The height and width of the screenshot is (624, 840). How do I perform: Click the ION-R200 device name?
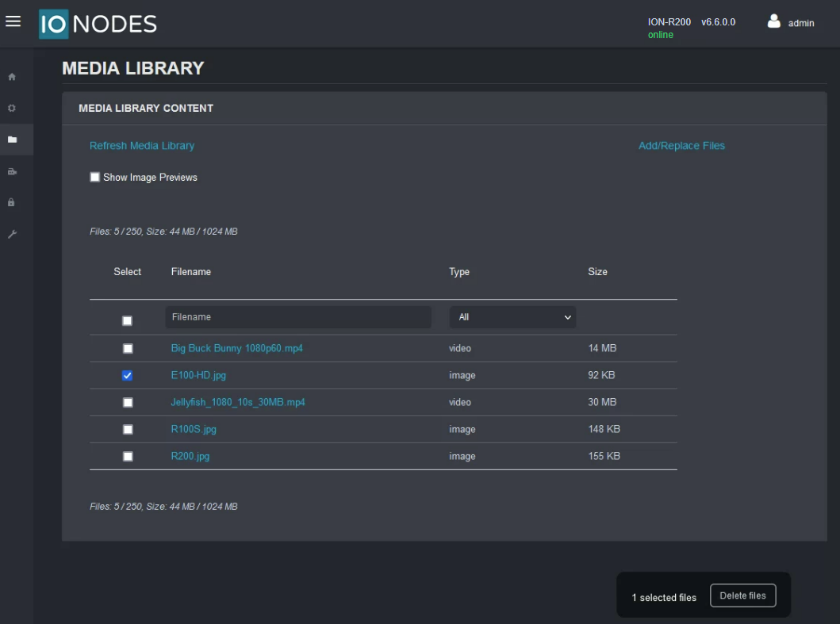tap(669, 22)
